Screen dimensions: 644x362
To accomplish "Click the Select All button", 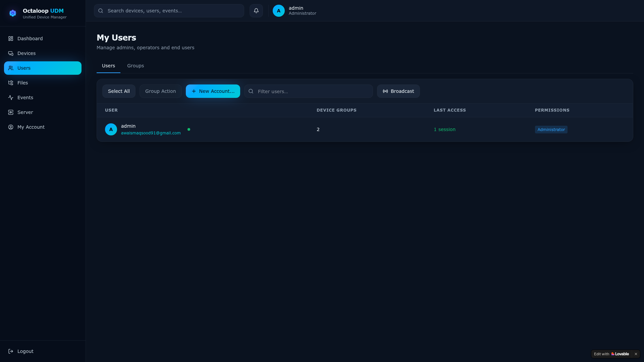I will pyautogui.click(x=119, y=91).
